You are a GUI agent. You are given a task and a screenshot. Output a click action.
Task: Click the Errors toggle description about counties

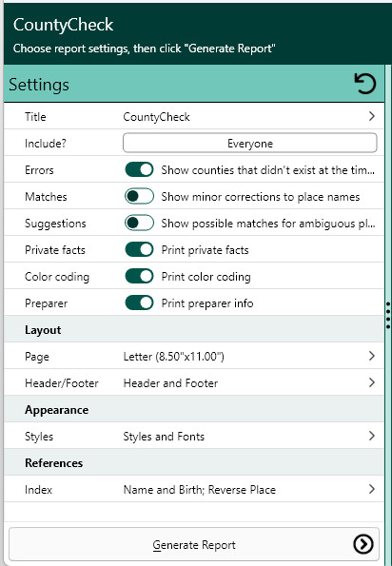tap(267, 170)
